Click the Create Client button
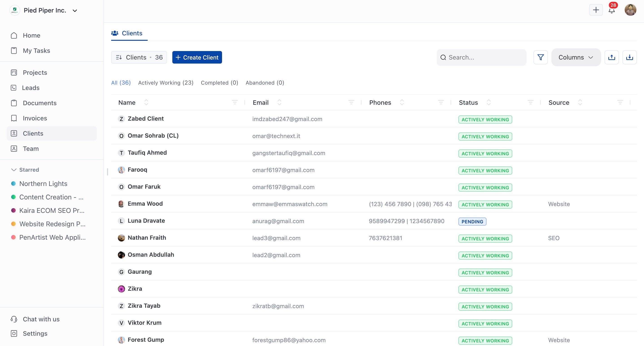Screen dimensions: 644x346 coord(197,58)
